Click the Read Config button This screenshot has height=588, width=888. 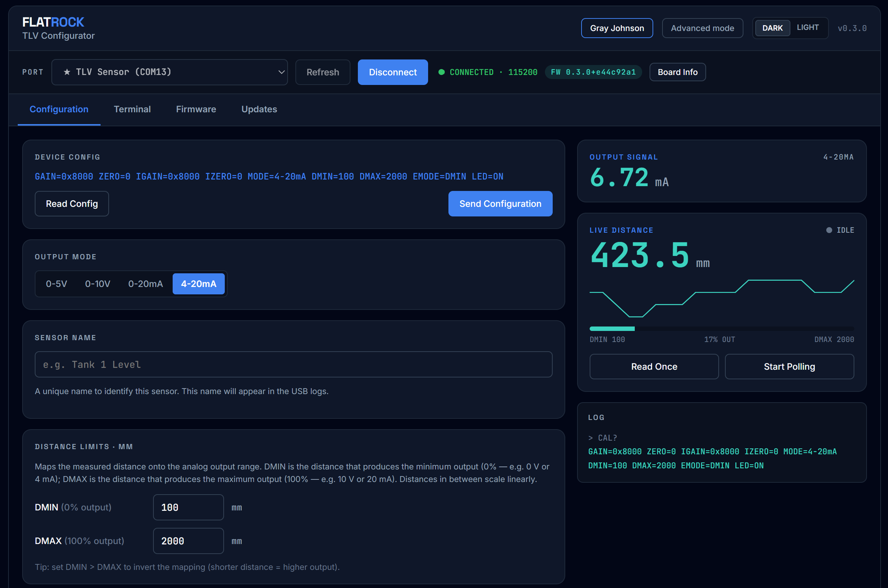click(x=72, y=204)
